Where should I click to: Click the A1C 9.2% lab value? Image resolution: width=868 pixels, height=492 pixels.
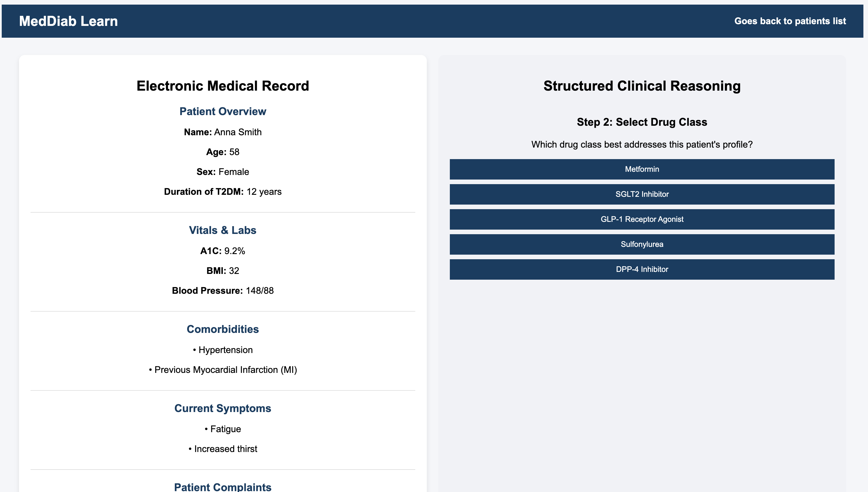(223, 251)
